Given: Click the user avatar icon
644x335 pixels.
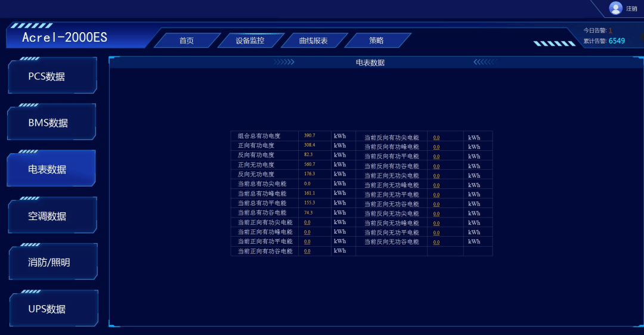Looking at the screenshot, I should tap(615, 8).
